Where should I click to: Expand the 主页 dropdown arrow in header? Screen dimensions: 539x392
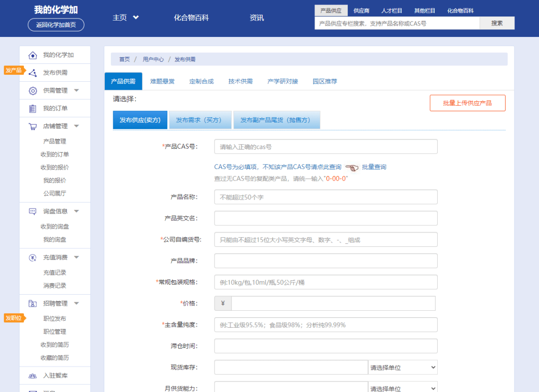(136, 17)
